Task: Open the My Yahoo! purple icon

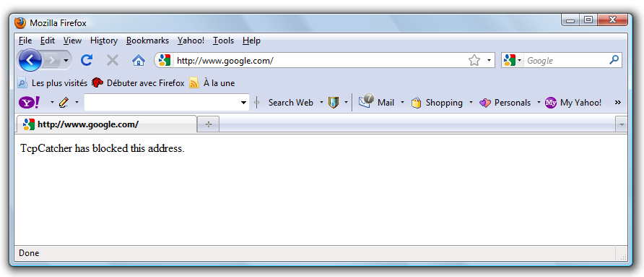Action: click(550, 103)
